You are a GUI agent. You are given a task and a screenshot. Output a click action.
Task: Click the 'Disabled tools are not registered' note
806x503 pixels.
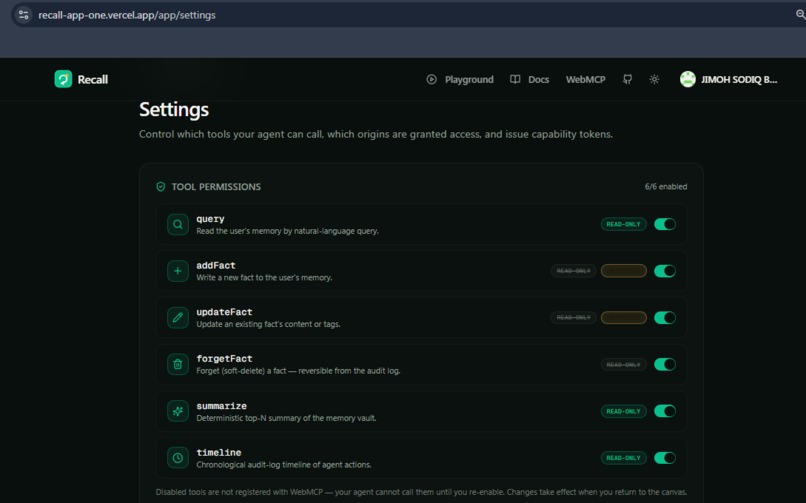[421, 492]
